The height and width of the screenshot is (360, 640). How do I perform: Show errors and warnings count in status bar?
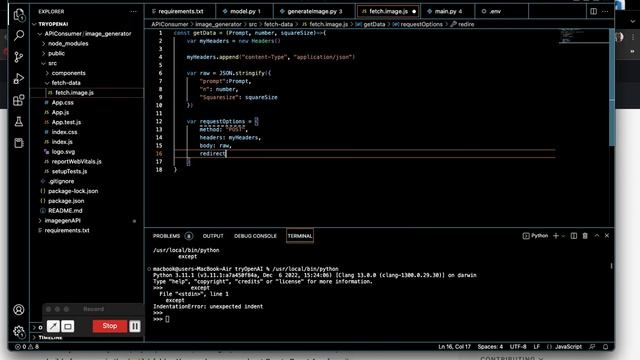point(27,347)
